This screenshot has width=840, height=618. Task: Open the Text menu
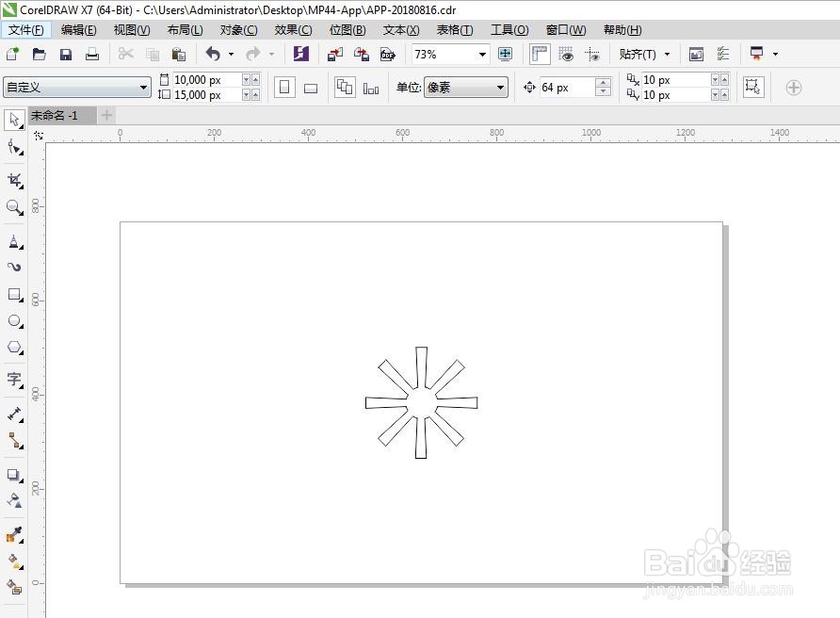click(401, 29)
